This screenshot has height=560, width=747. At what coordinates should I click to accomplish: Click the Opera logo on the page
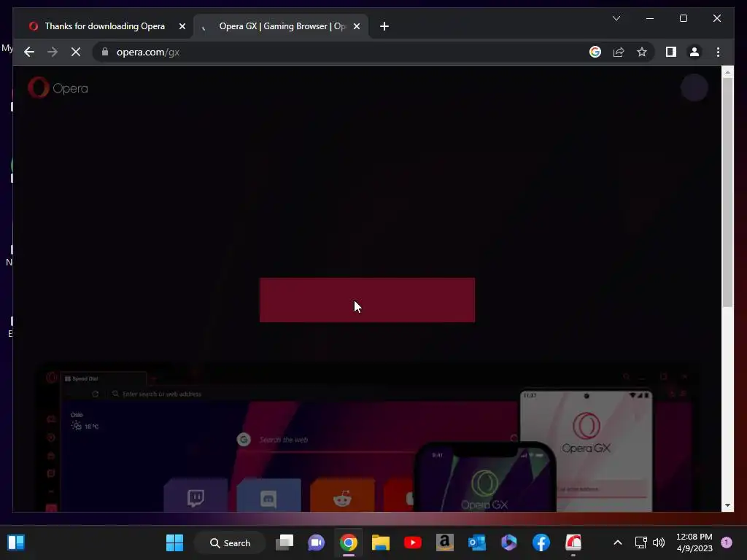[58, 87]
